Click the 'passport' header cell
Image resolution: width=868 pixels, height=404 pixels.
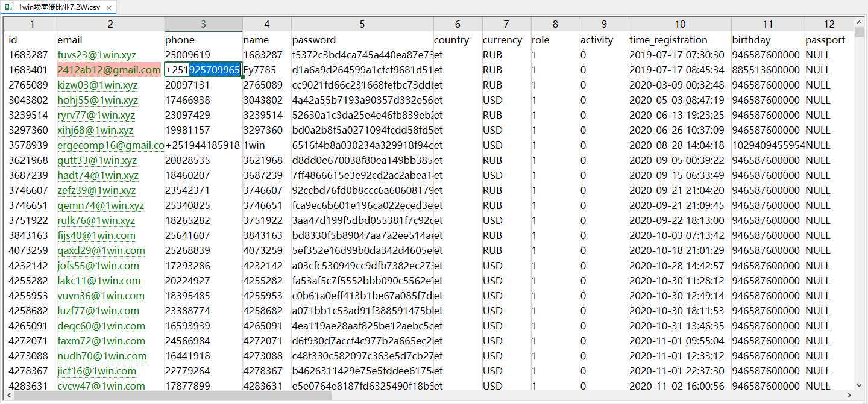tap(829, 40)
